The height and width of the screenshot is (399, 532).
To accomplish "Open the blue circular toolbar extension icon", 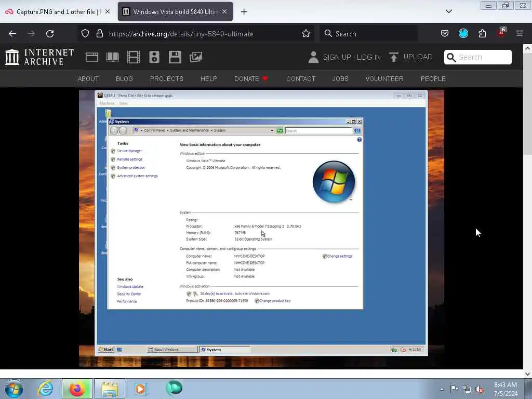I will click(x=463, y=33).
